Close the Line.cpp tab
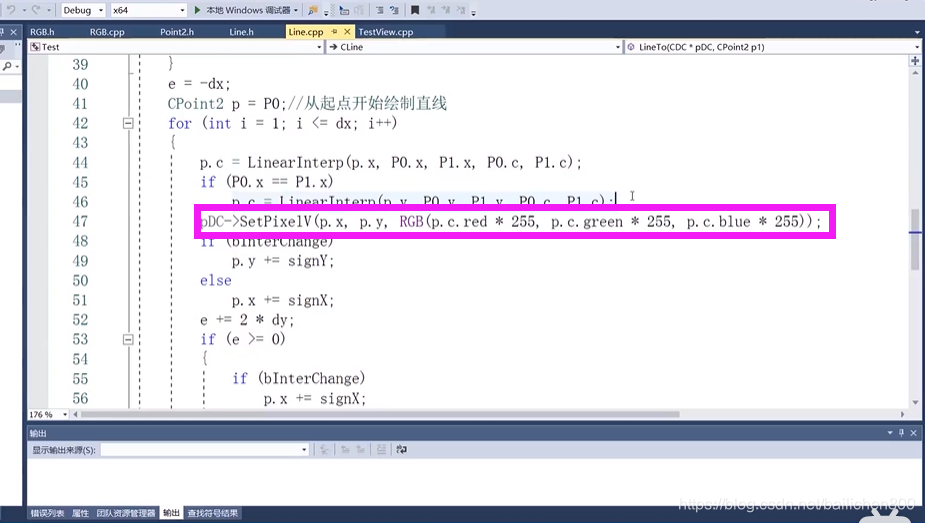Image resolution: width=925 pixels, height=523 pixels. click(347, 31)
